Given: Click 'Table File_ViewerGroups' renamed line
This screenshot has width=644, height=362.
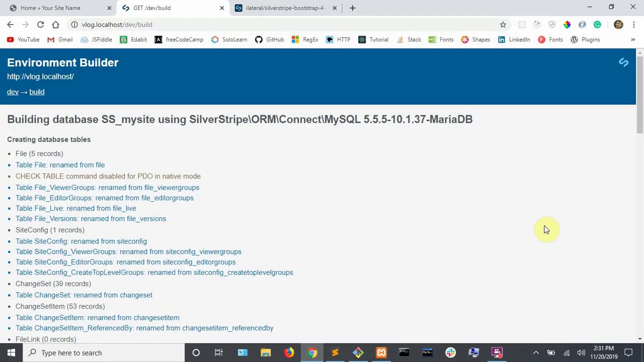Looking at the screenshot, I should (107, 188).
